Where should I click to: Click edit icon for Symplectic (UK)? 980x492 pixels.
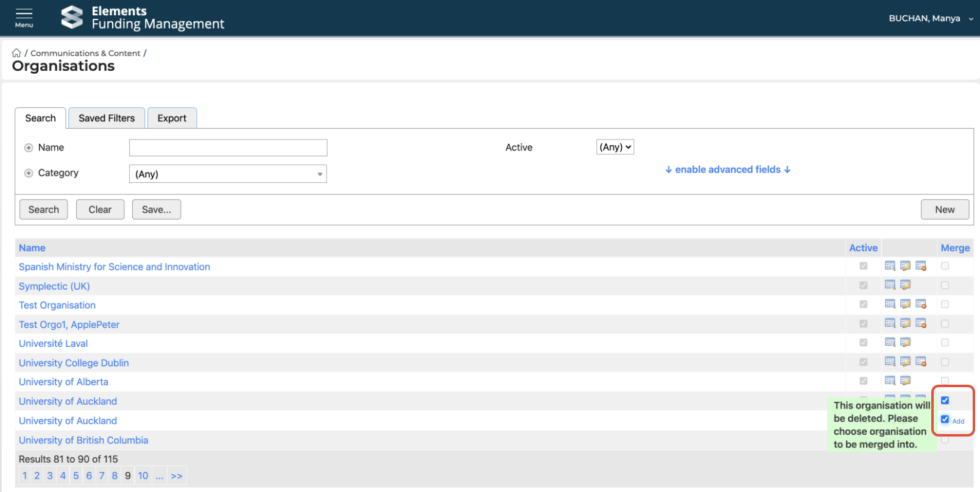(906, 285)
